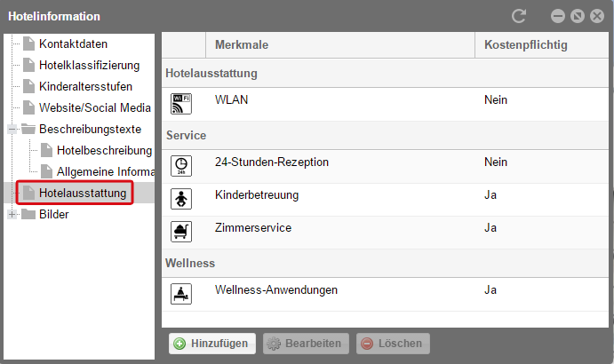614x364 pixels.
Task: Select the Zimmerservice row
Action: [x=385, y=233]
